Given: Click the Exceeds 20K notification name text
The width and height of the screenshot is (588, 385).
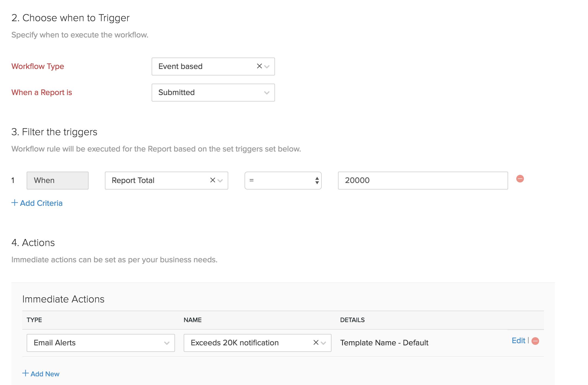Looking at the screenshot, I should (234, 343).
